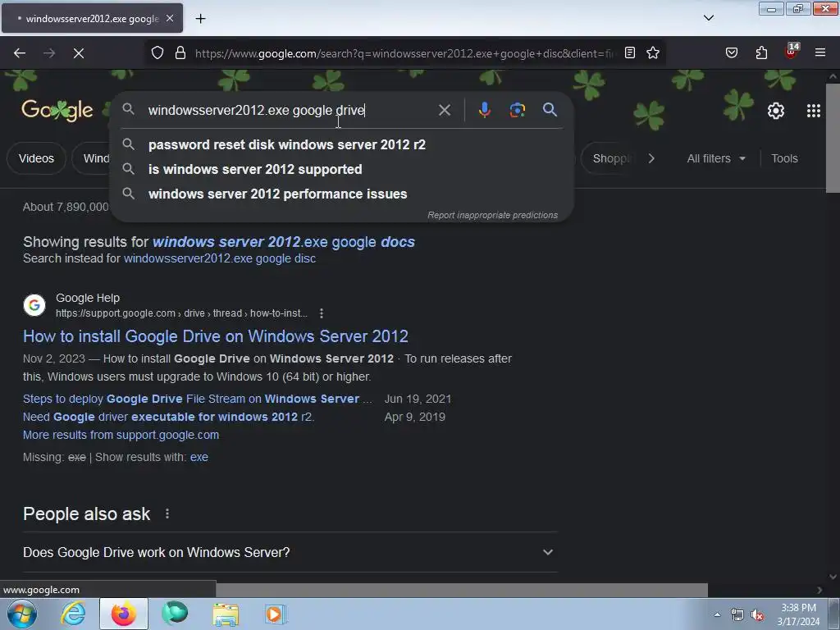Switch to Firefox in the taskbar
This screenshot has height=630, width=840.
(x=124, y=614)
